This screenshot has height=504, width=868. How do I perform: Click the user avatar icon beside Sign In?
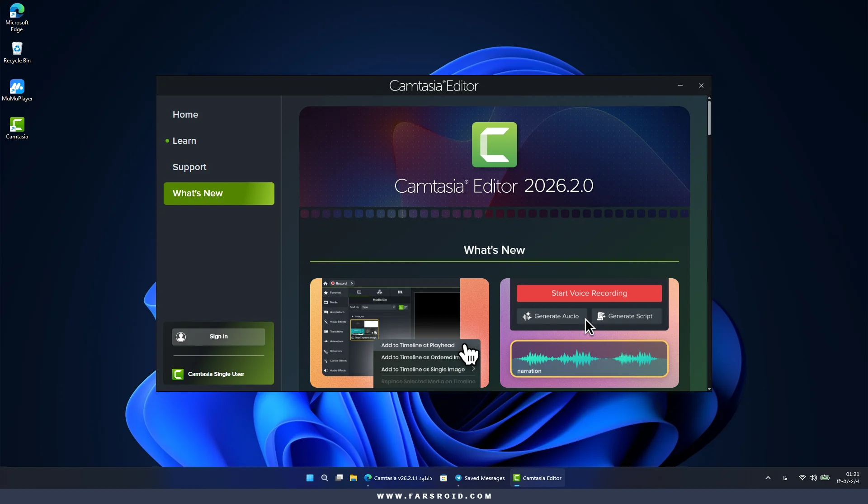tap(181, 337)
